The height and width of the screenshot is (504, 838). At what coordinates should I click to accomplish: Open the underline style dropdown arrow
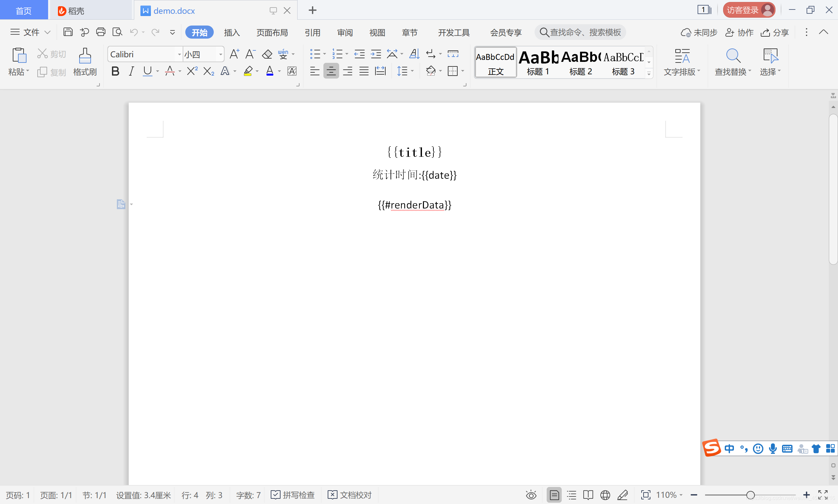click(x=157, y=71)
